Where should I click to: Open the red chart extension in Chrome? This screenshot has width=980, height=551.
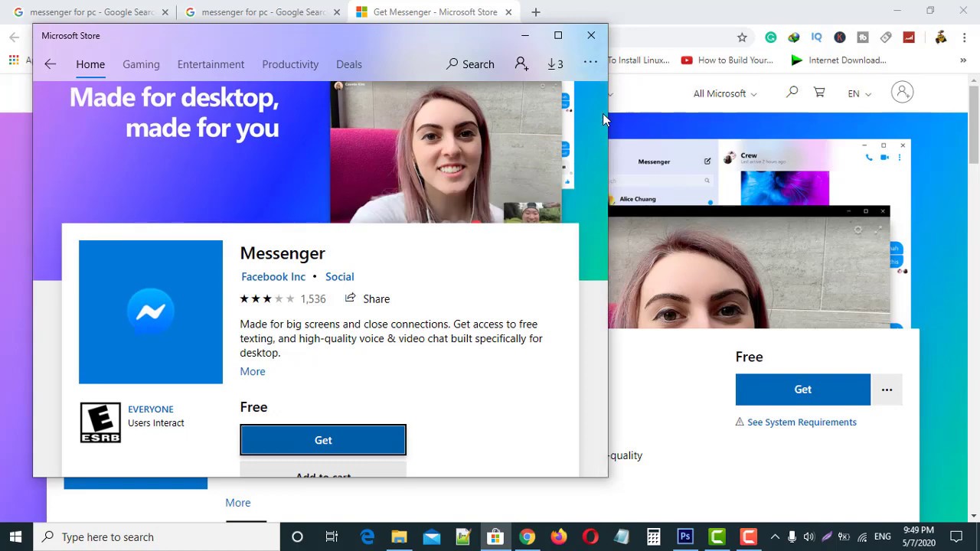[909, 37]
